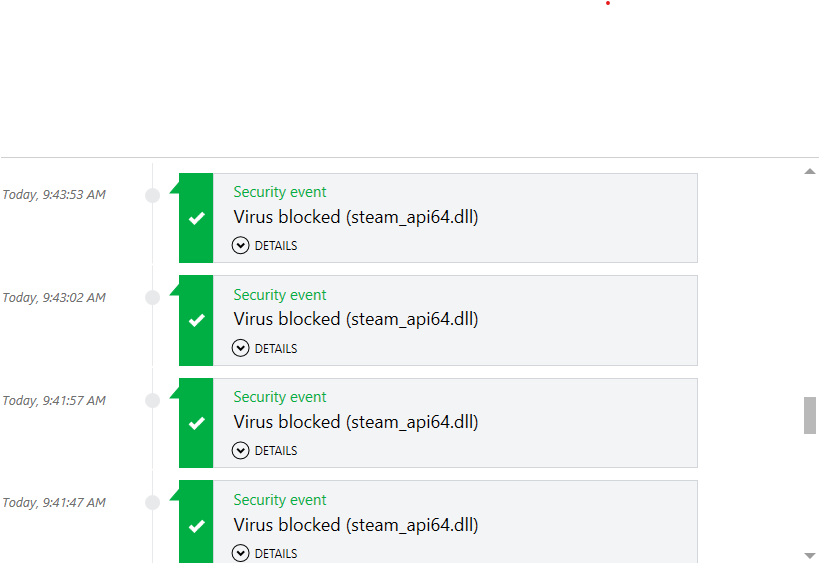Viewport: 819px width, 563px height.
Task: Click green checkmark icon of 9:43:02 event
Action: [196, 320]
